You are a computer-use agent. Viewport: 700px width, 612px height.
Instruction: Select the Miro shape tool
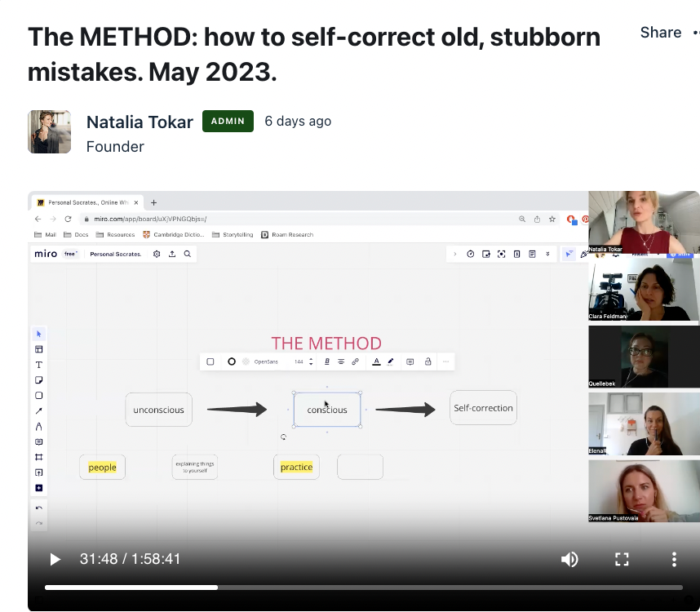[39, 396]
